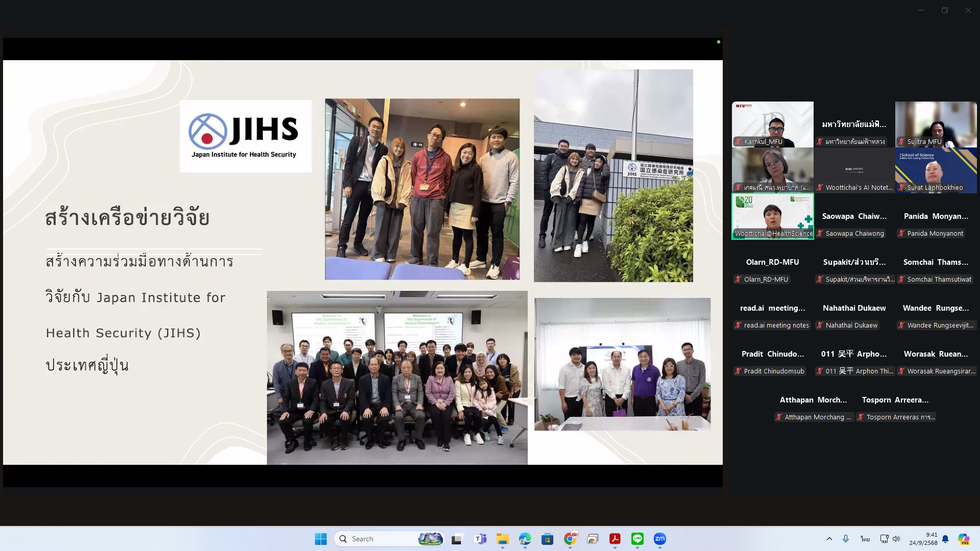Open LINE from the taskbar

[637, 539]
